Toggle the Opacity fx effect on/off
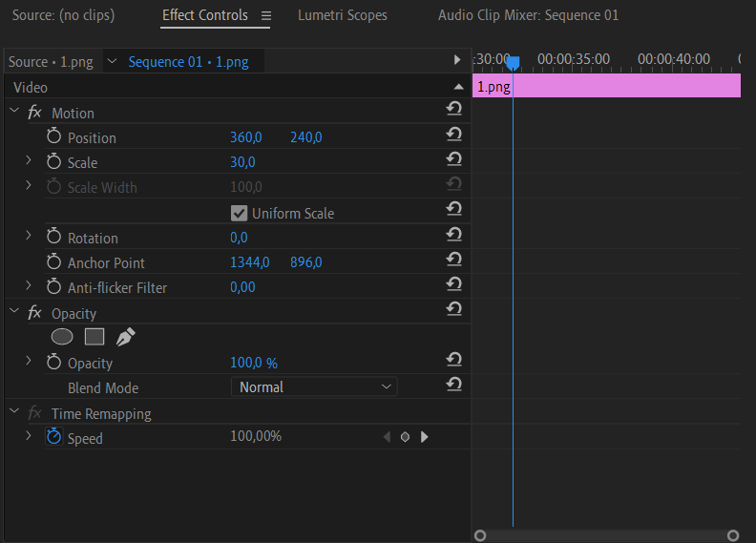The height and width of the screenshot is (543, 756). pyautogui.click(x=34, y=313)
